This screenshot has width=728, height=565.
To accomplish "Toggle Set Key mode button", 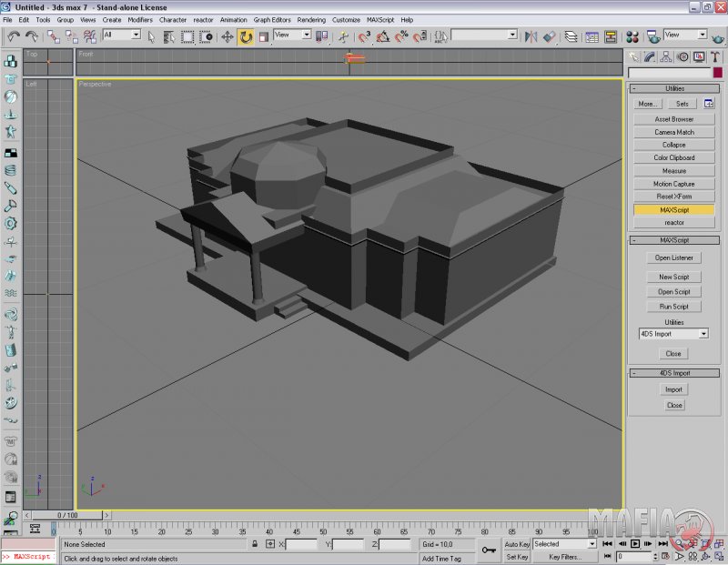I will click(517, 557).
